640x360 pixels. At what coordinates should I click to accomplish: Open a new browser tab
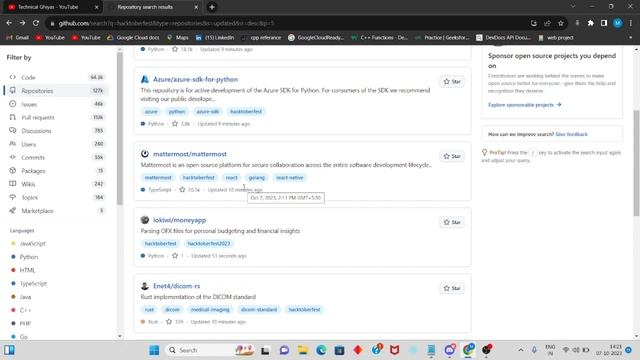pyautogui.click(x=212, y=7)
